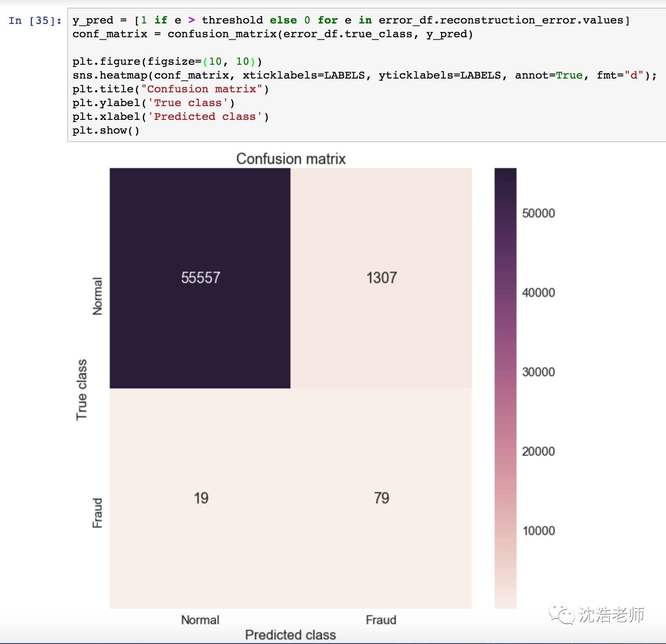Click the heatmap colorbar gradient
Screen dimensions: 666x644
(x=506, y=388)
